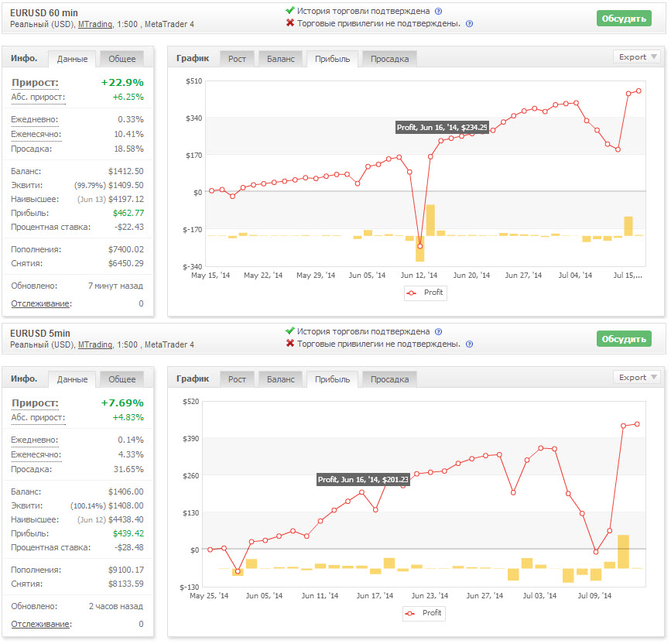The width and height of the screenshot is (671, 644).
Task: Select Просадка tab in EURUSD 60 min chart
Action: pos(389,59)
